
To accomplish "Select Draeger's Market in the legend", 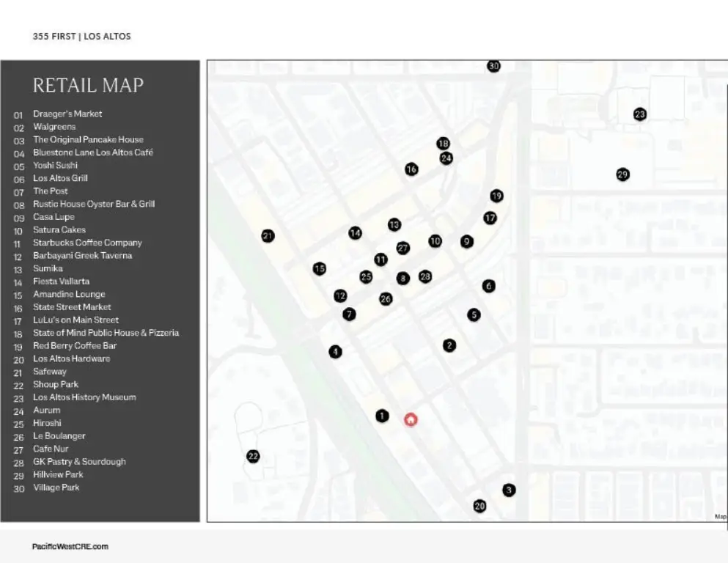I will [x=67, y=114].
